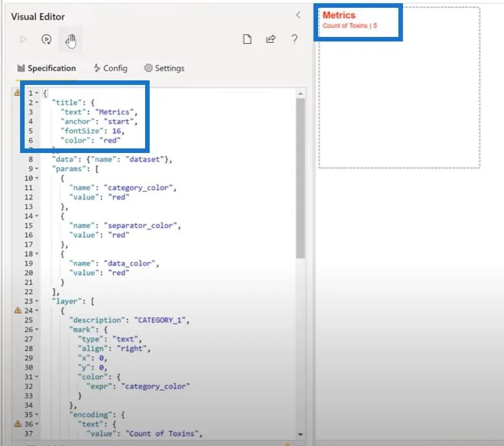
Task: Click the "dataset" value on line 8
Action: click(144, 159)
